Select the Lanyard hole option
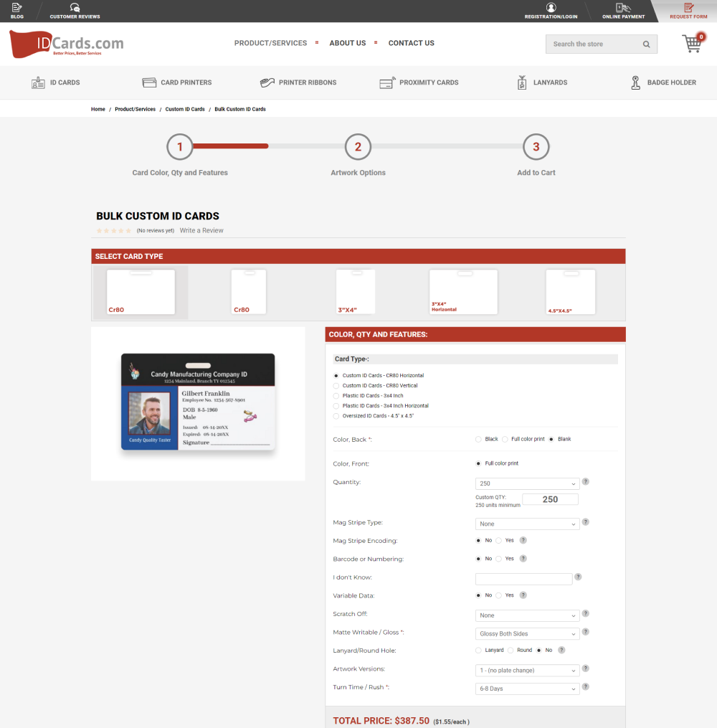 coord(478,651)
